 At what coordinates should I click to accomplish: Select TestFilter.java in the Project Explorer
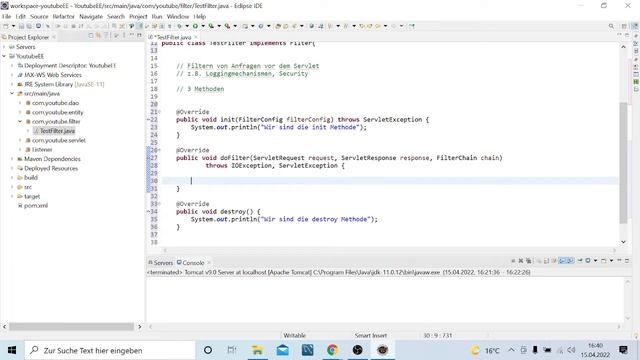coord(58,131)
